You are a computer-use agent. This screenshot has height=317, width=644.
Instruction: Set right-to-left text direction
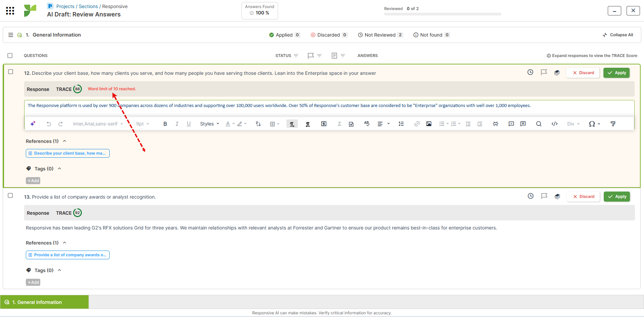tap(308, 124)
